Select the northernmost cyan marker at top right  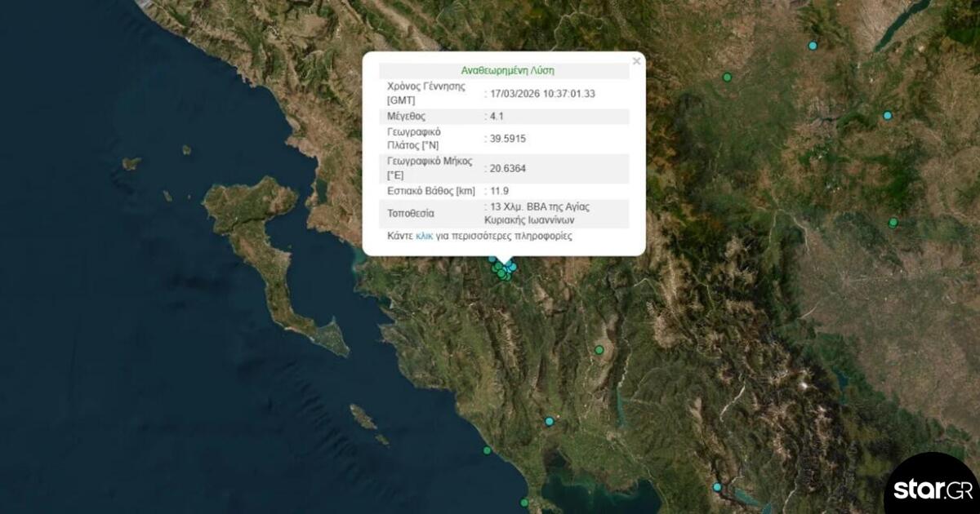(813, 46)
